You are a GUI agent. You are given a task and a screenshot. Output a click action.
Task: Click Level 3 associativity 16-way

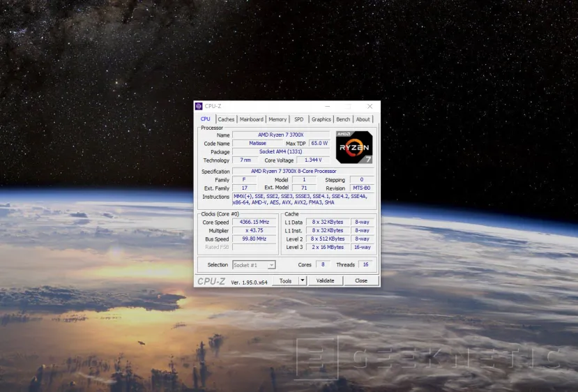pyautogui.click(x=362, y=247)
